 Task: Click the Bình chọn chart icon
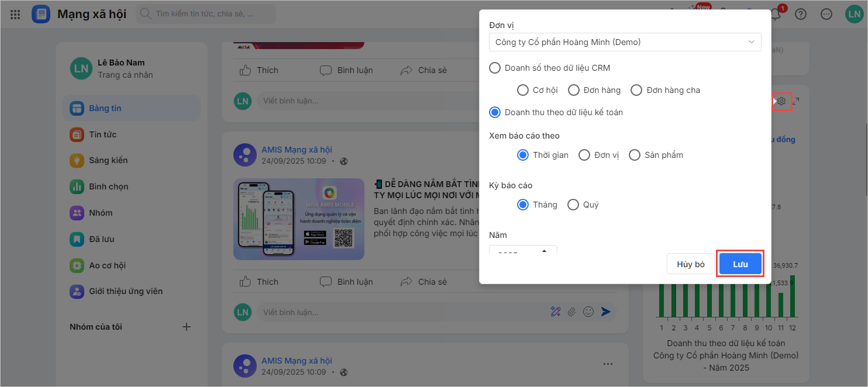(77, 186)
